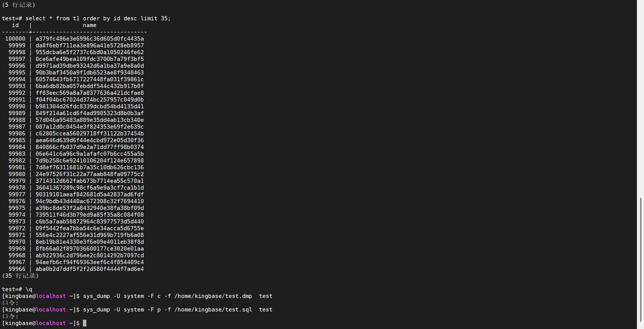
Task: Click the '(35 行记录)' result count text
Action: click(20, 276)
